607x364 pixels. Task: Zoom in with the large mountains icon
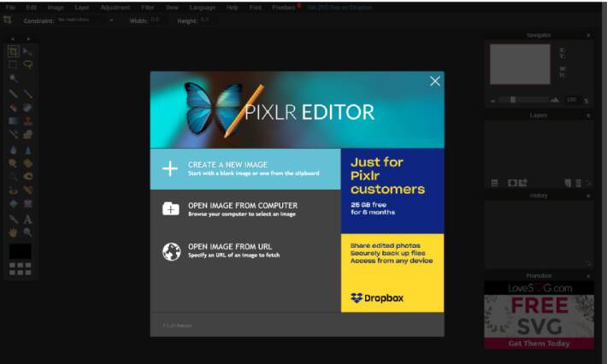(x=555, y=100)
